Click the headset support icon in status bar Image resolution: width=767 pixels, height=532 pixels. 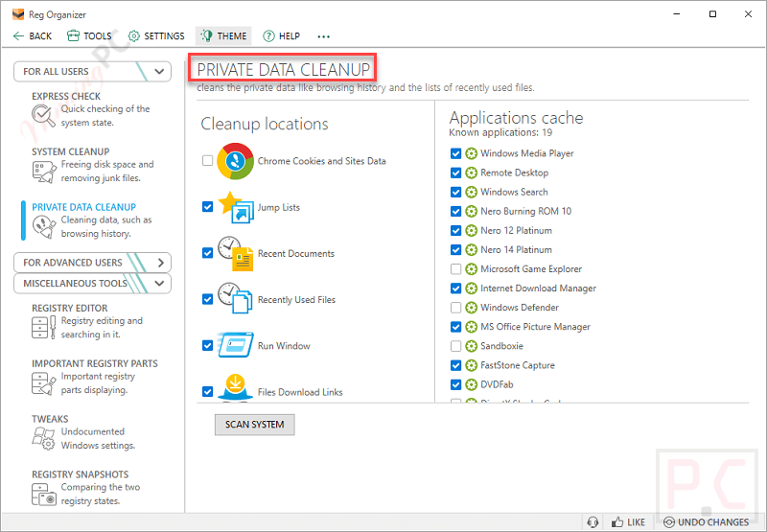coord(593,522)
